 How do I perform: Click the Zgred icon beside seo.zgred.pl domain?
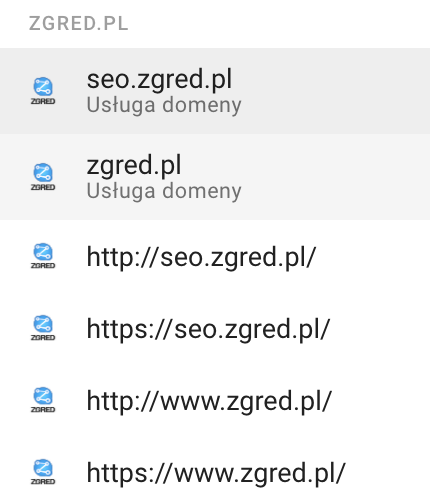tap(43, 91)
